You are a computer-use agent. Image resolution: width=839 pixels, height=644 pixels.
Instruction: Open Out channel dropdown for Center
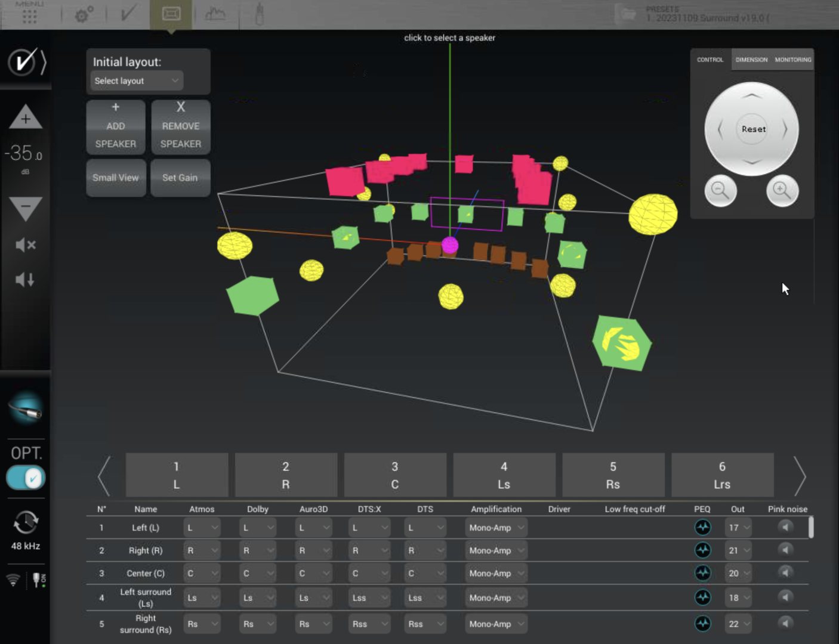[738, 574]
